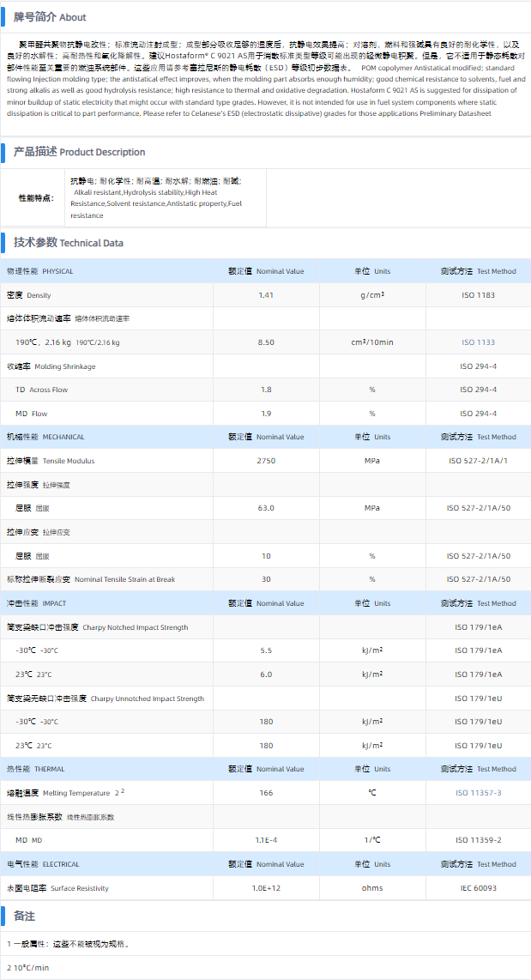Click the Tensile Modulus value 2750
531x980 pixels.
[x=266, y=461]
